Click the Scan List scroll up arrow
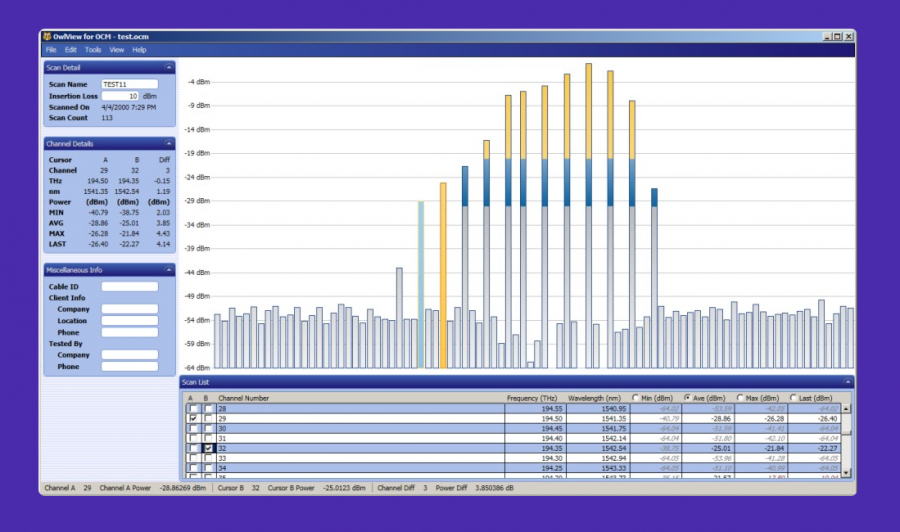900x532 pixels. pos(846,409)
